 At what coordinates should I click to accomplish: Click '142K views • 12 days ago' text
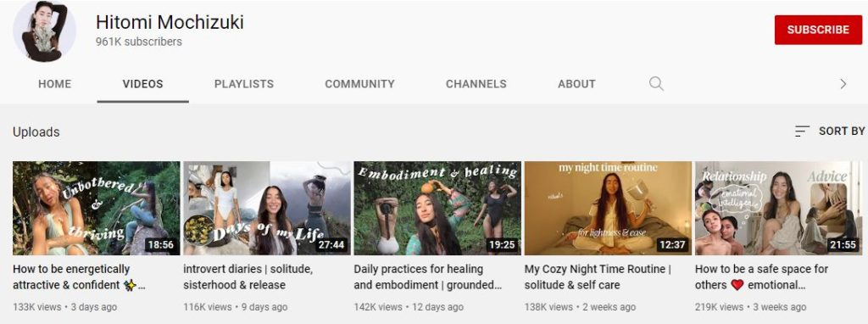(409, 307)
